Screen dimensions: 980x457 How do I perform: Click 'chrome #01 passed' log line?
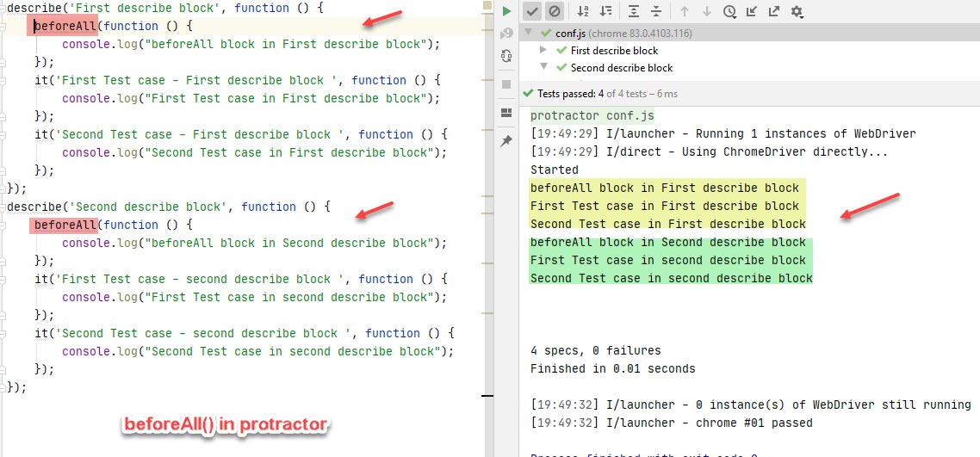click(671, 423)
